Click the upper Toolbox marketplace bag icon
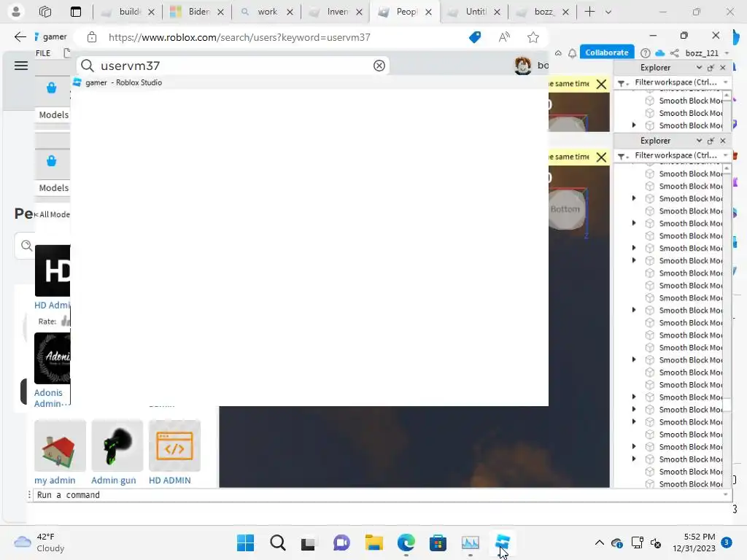The image size is (747, 560). 52,87
